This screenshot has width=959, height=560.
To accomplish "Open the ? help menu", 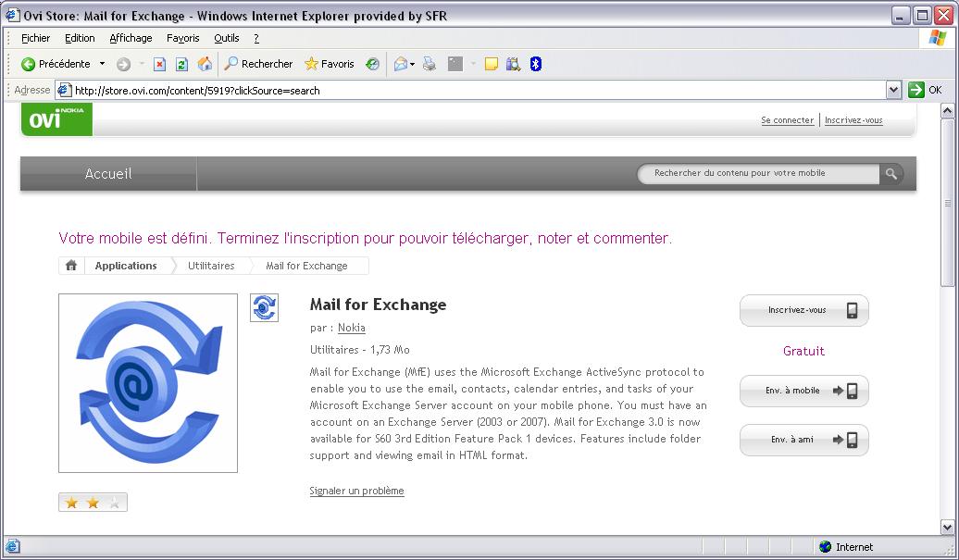I will click(256, 38).
